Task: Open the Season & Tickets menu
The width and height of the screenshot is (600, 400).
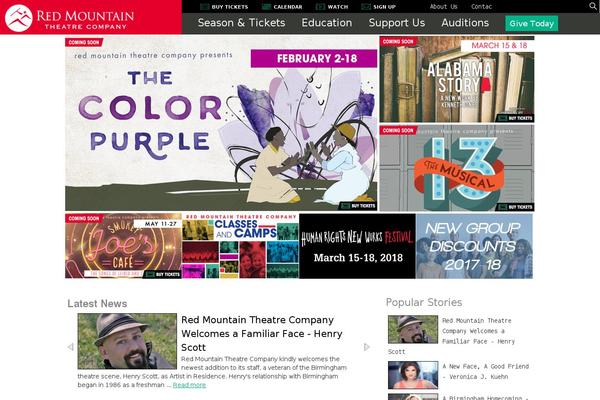Action: click(241, 23)
